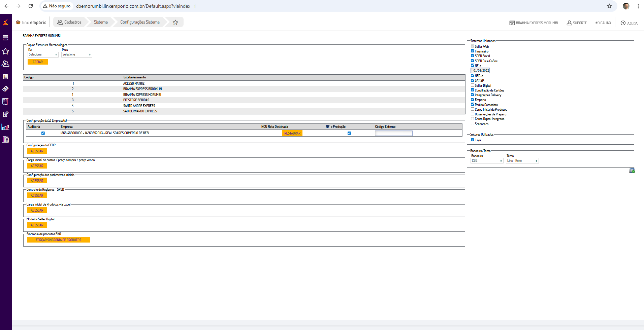Toggle the NF-e Produção checkbox
The width and height of the screenshot is (644, 330).
point(349,133)
